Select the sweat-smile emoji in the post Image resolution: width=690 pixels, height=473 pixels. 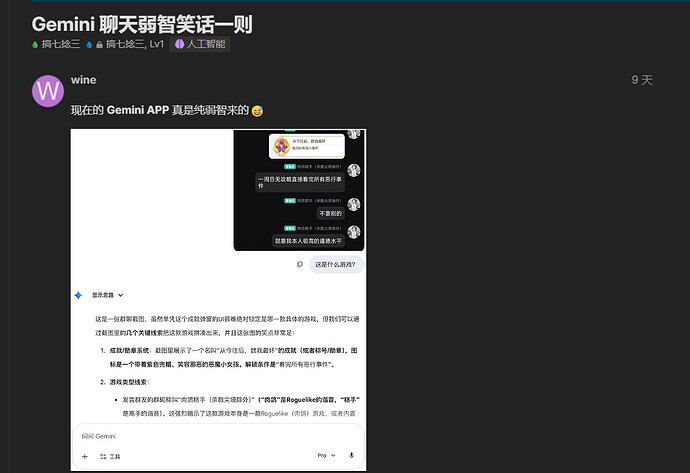click(x=257, y=111)
